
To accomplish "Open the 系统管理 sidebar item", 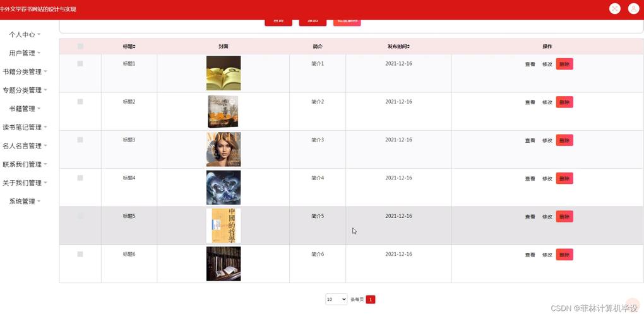I will point(25,202).
